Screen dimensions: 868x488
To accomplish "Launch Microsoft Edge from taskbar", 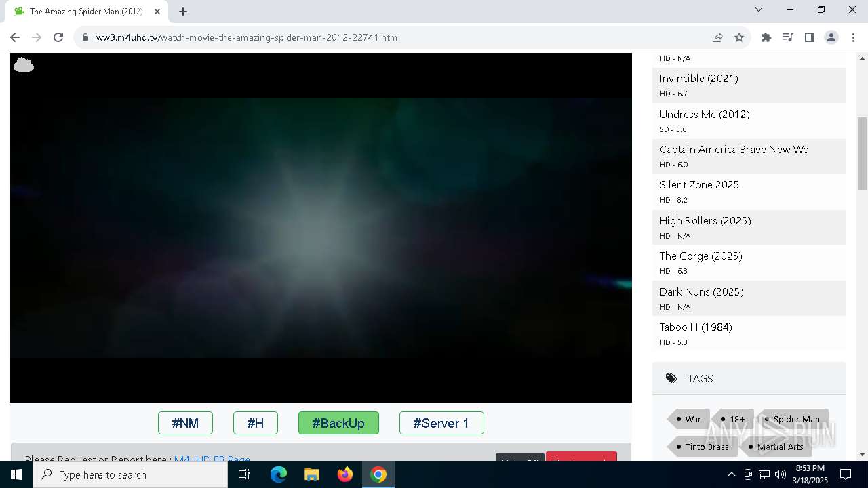I will pos(279,474).
